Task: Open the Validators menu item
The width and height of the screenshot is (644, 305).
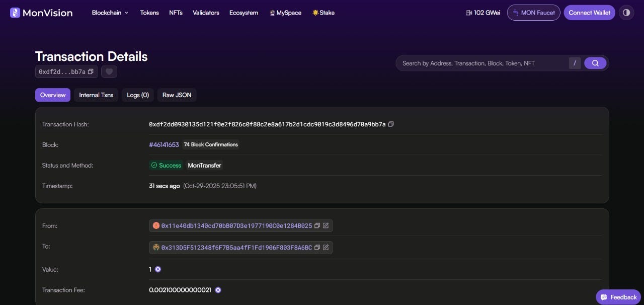Action: (x=206, y=13)
